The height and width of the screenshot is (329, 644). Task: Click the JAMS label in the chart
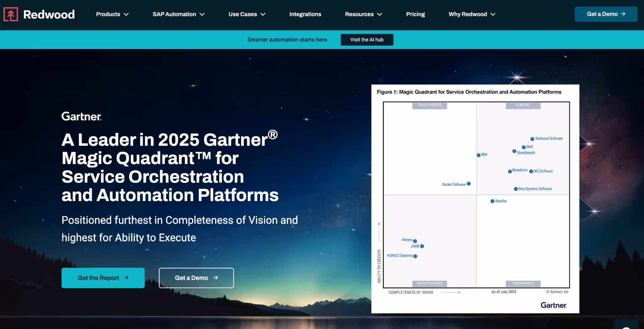pyautogui.click(x=415, y=246)
